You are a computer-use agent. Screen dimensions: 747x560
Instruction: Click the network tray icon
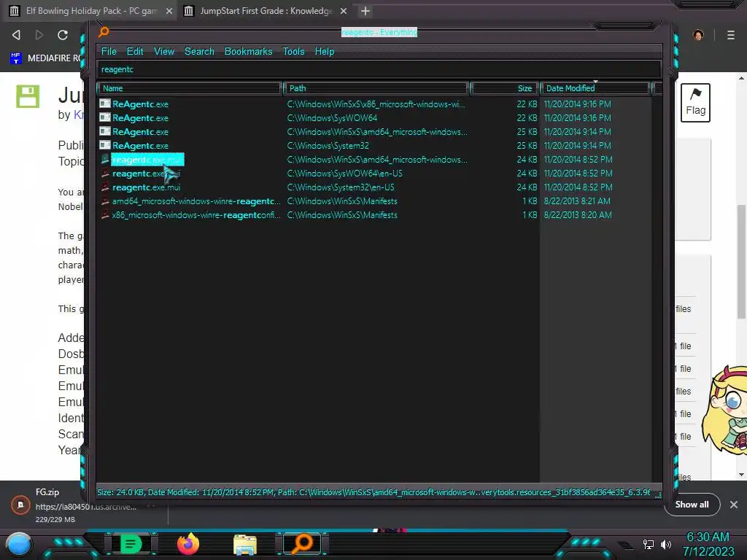tap(649, 544)
